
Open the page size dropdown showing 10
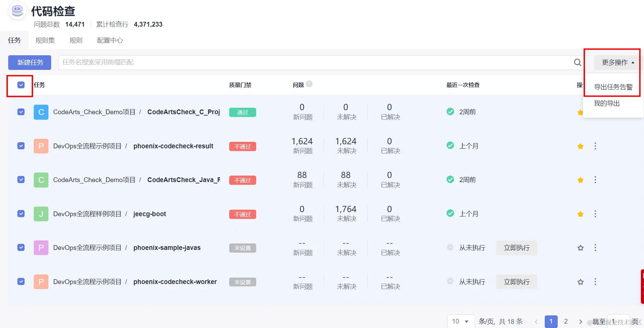(x=461, y=322)
